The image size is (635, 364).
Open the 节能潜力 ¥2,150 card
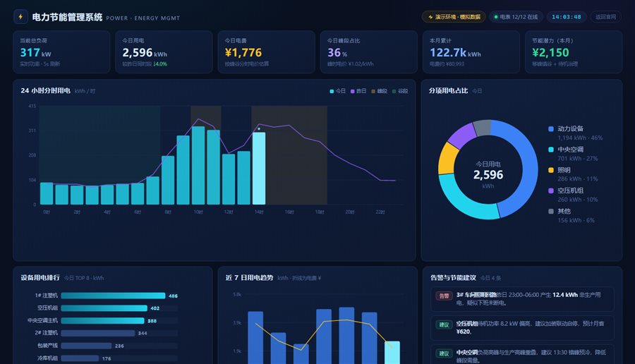click(x=574, y=51)
